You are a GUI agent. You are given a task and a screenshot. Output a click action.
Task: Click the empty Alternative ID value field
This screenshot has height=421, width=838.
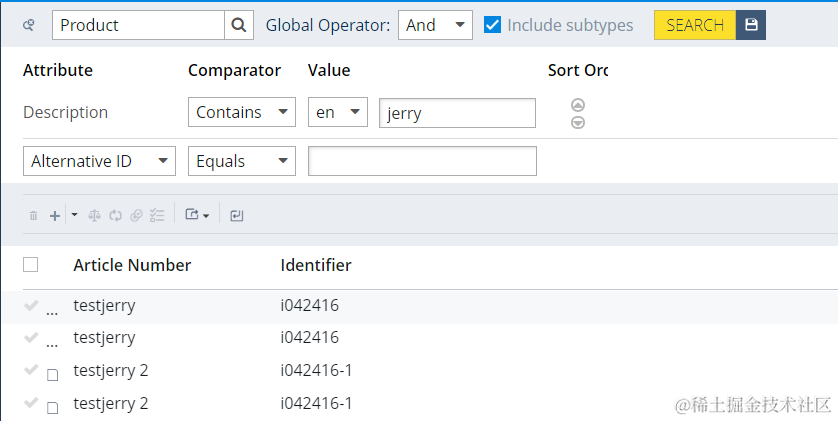[x=422, y=160]
